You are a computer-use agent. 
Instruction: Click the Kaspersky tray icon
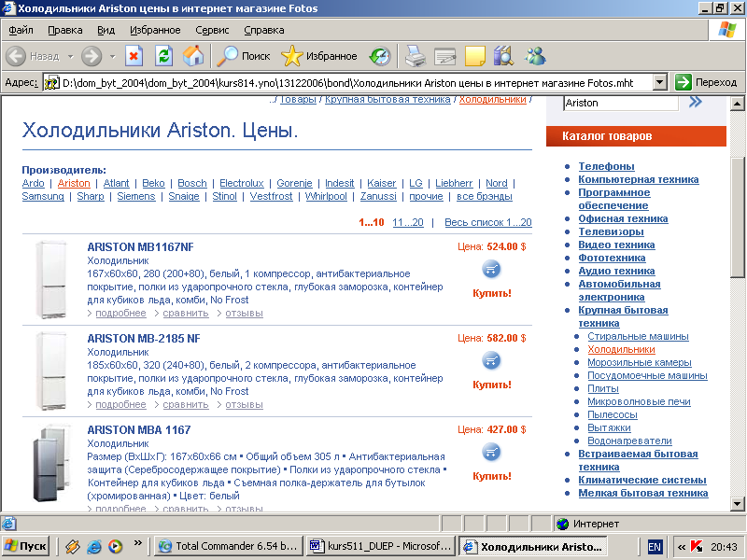697,546
